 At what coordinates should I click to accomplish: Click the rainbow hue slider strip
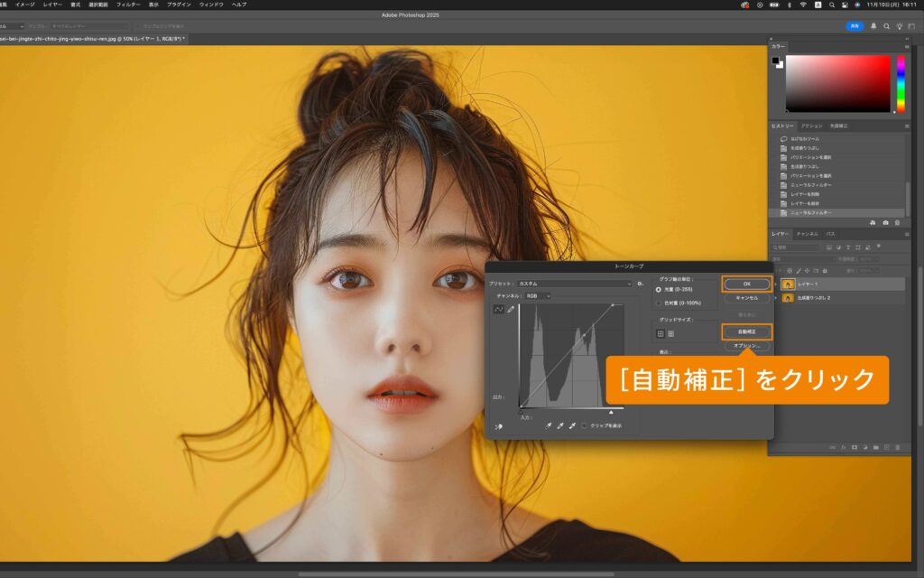pyautogui.click(x=900, y=84)
